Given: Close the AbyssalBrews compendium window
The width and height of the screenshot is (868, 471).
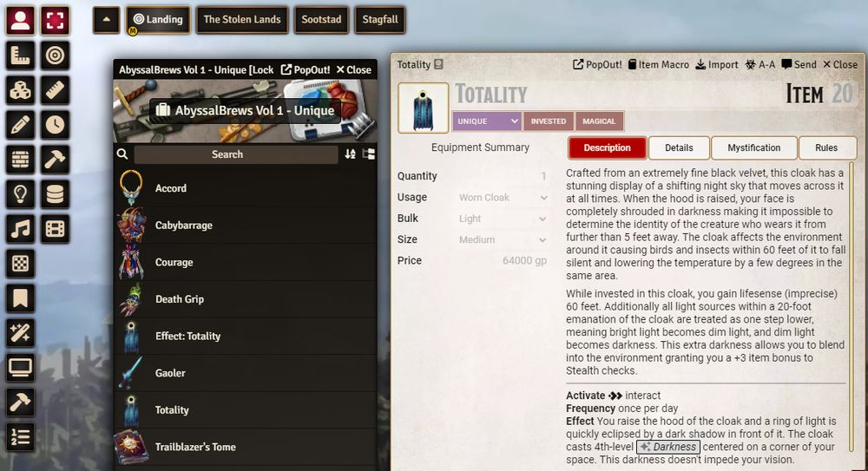Looking at the screenshot, I should click(354, 69).
